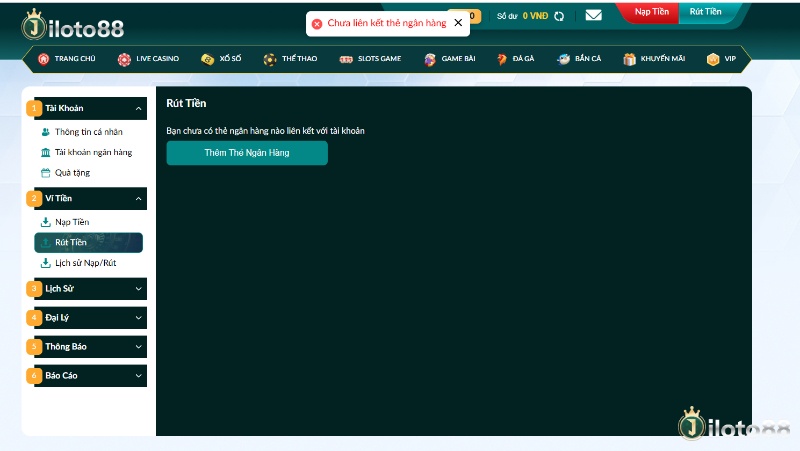The width and height of the screenshot is (800, 451).
Task: Click the Bắn Cá fish icon
Action: point(563,60)
